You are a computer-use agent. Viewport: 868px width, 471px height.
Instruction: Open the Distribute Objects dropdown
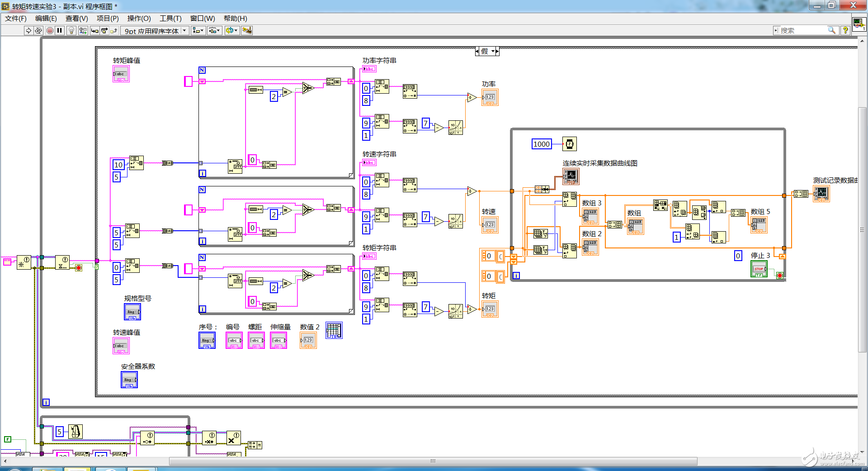[x=215, y=31]
